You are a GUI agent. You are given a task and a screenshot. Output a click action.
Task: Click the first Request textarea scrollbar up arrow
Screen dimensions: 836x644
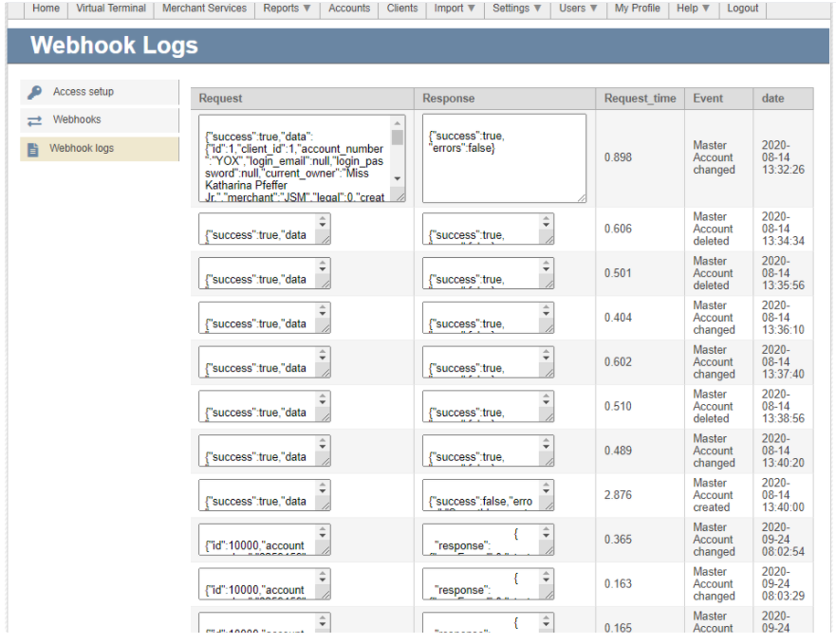[x=398, y=123]
